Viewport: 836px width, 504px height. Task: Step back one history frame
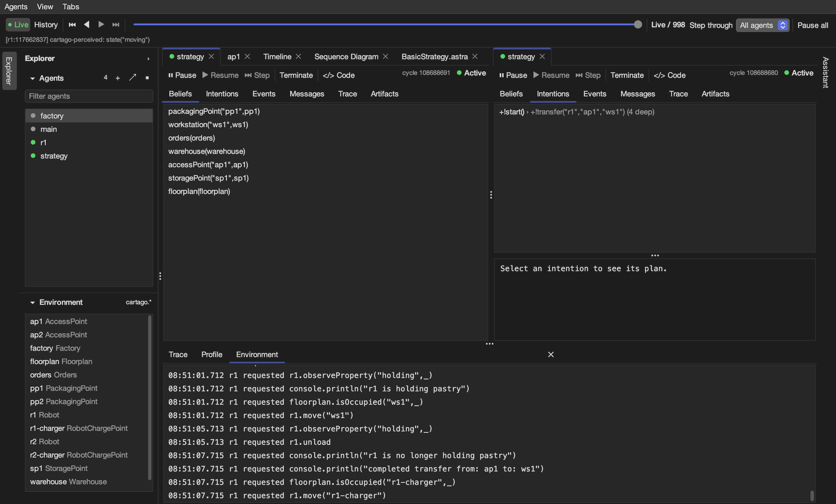pyautogui.click(x=87, y=25)
